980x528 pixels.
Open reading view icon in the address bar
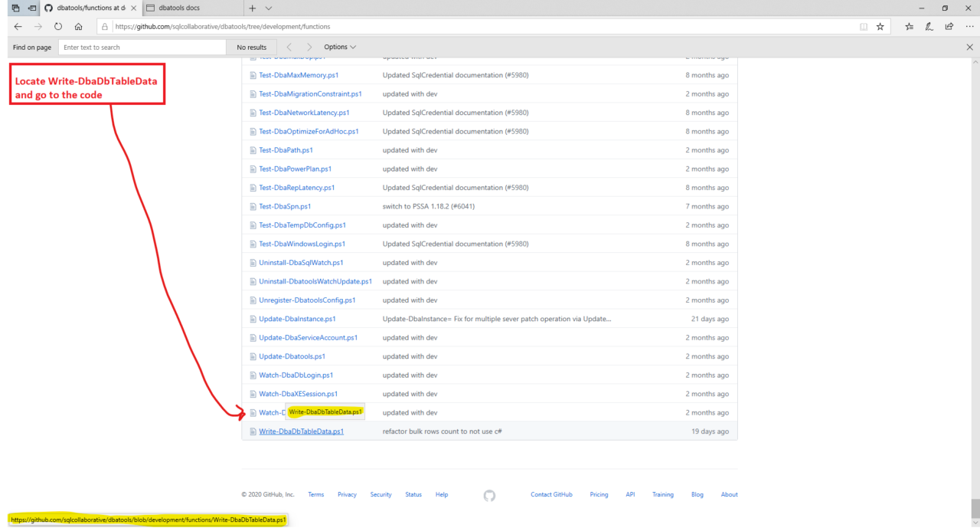pyautogui.click(x=864, y=26)
